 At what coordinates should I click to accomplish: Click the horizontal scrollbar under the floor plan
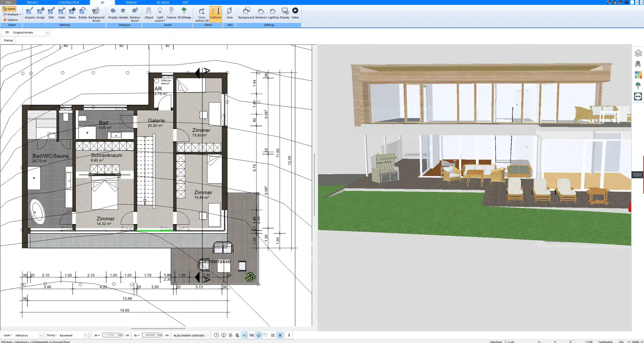pyautogui.click(x=158, y=329)
